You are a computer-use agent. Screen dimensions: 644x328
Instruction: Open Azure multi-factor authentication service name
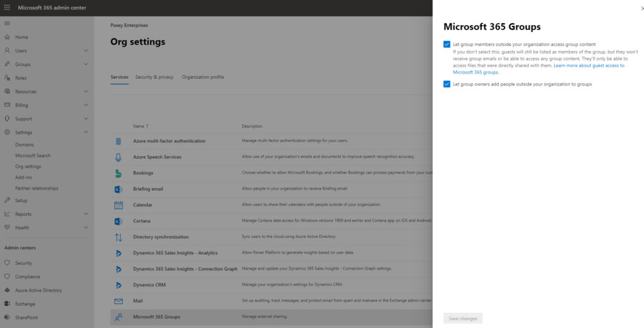(169, 141)
